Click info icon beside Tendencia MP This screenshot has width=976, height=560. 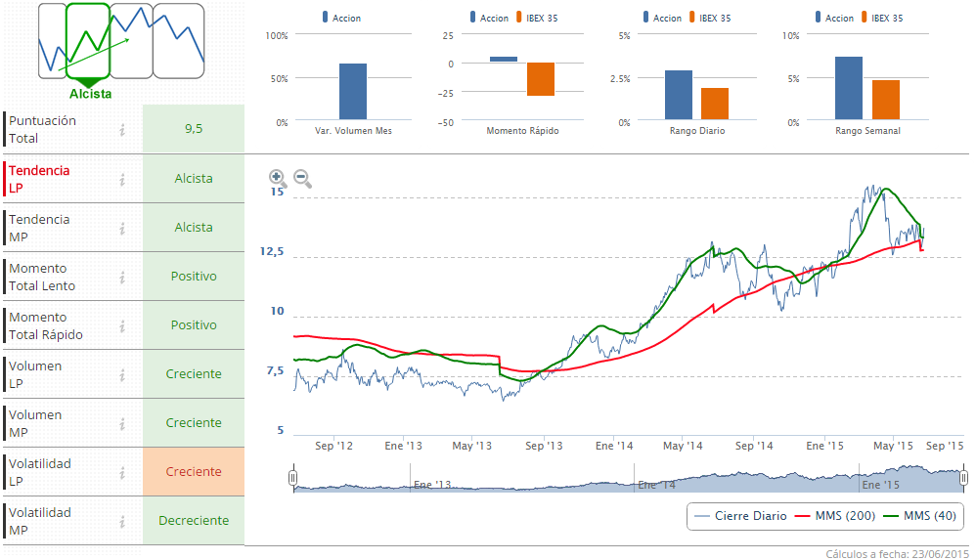(122, 228)
